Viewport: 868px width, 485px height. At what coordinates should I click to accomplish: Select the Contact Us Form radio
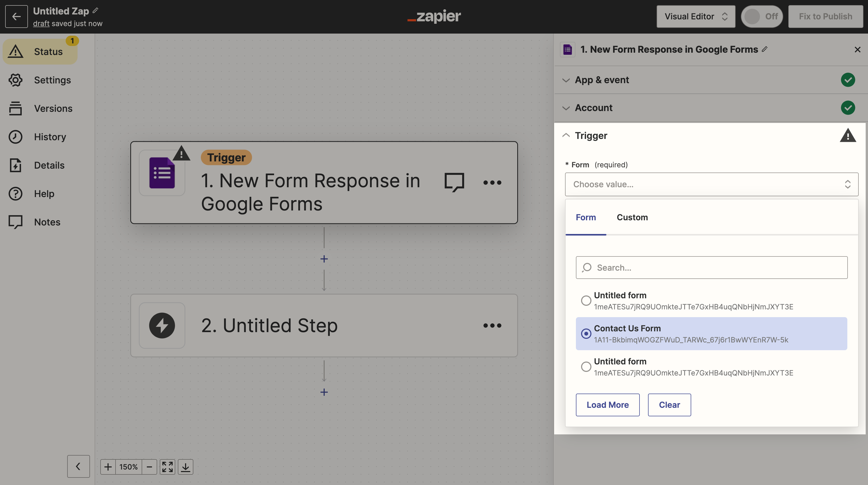[x=586, y=334]
